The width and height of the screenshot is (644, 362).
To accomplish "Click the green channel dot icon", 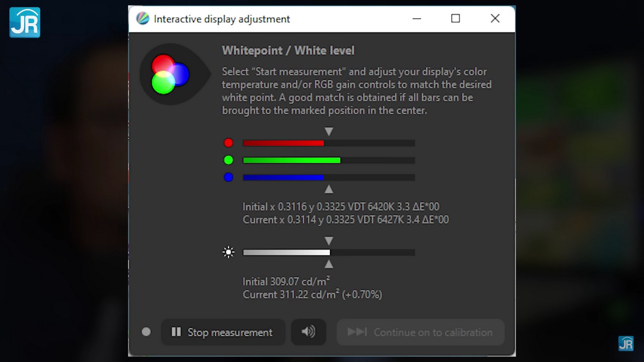I will click(x=228, y=160).
